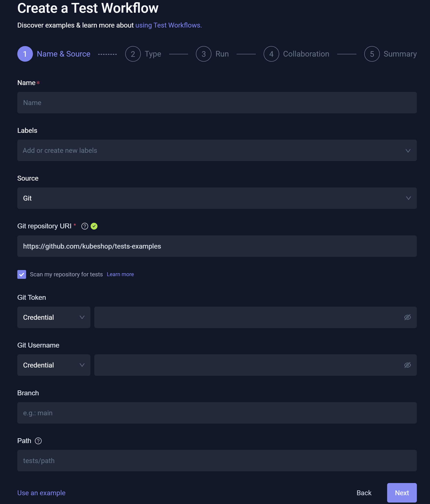Screen dimensions: 430x504
Task: Open the Use an example link
Action: 41,493
